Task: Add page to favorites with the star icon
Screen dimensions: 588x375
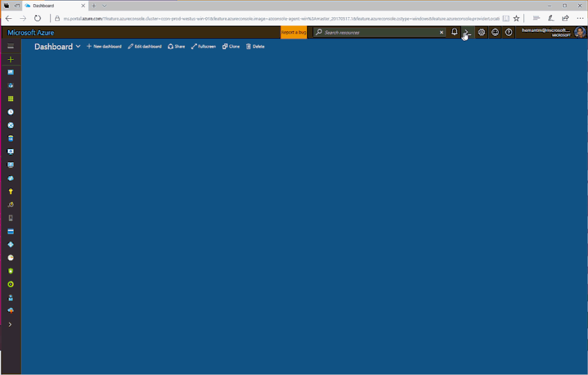Action: (516, 18)
